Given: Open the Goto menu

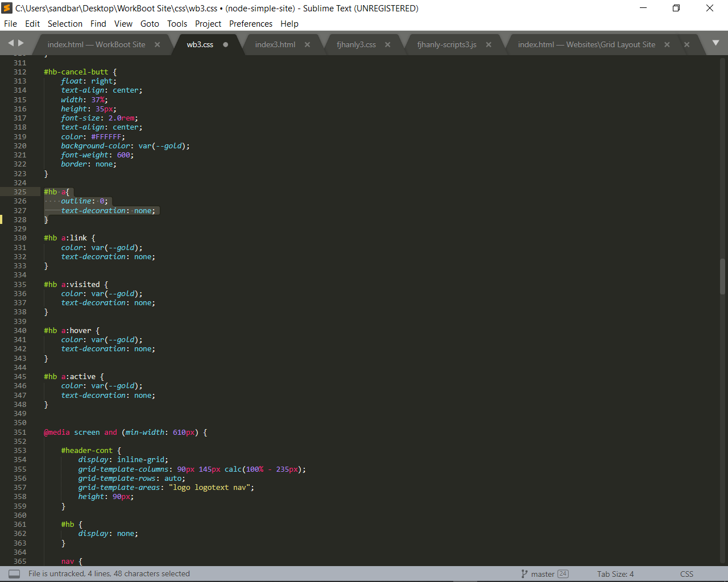Looking at the screenshot, I should pyautogui.click(x=150, y=24).
